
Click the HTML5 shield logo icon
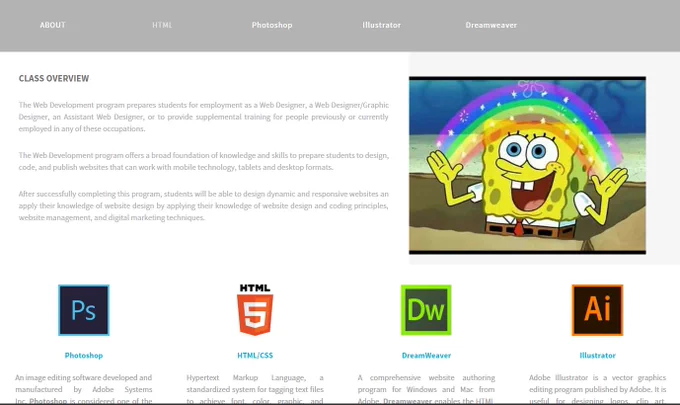255,310
